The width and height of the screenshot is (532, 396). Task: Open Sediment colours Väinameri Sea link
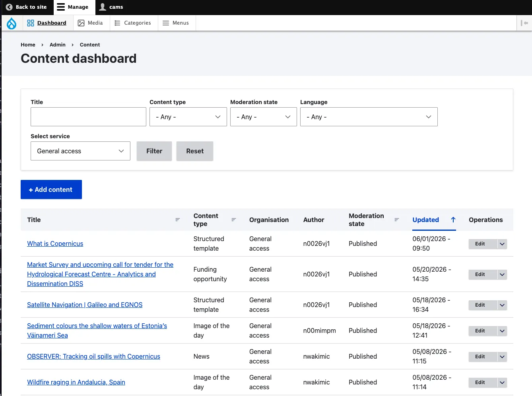point(97,330)
